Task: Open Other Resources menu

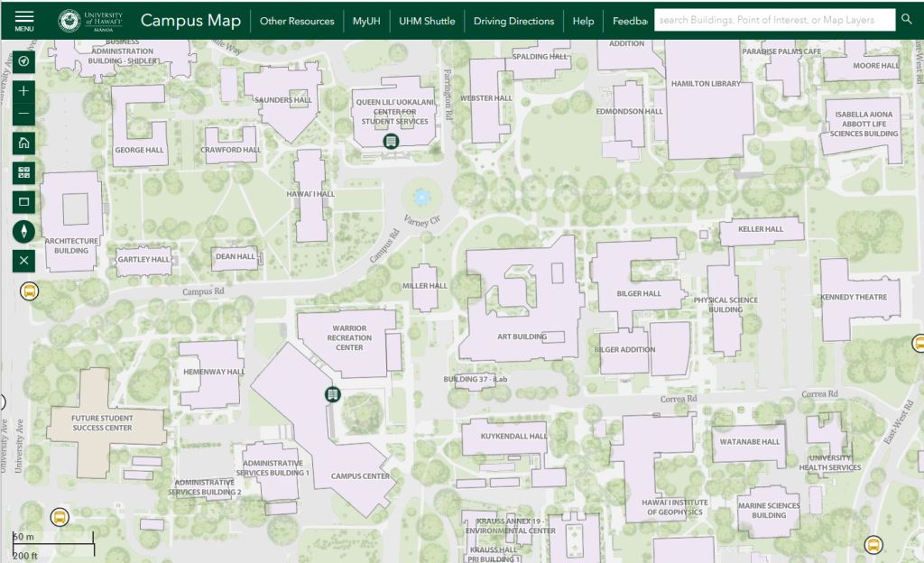Action: [x=297, y=21]
